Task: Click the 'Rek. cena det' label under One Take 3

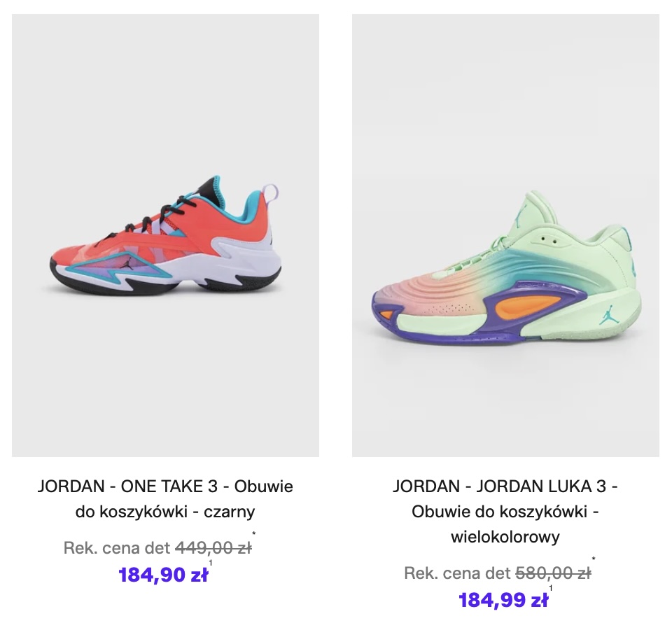Action: tap(117, 547)
